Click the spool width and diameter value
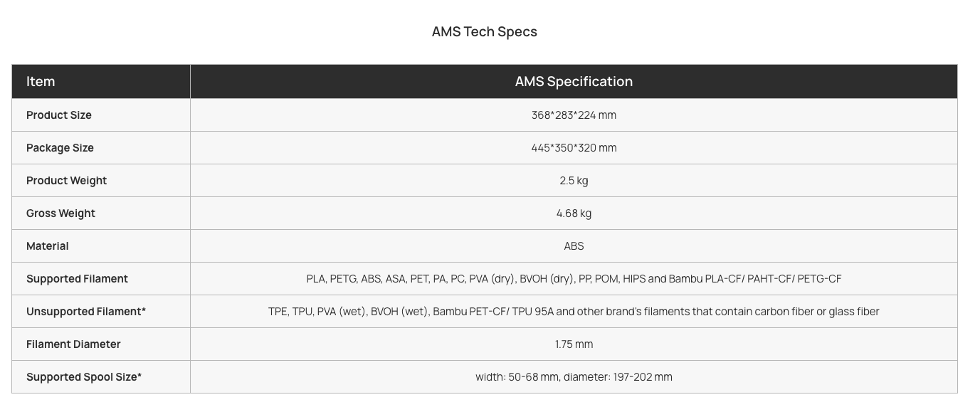 (574, 376)
